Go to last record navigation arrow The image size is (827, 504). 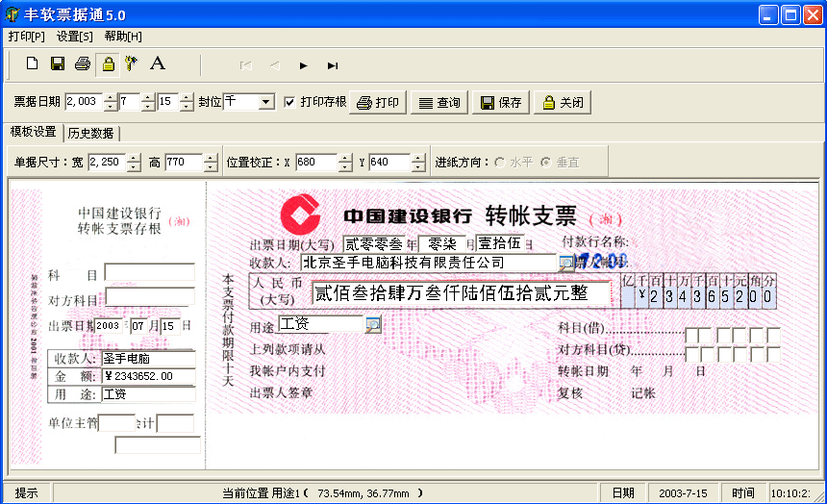(333, 65)
